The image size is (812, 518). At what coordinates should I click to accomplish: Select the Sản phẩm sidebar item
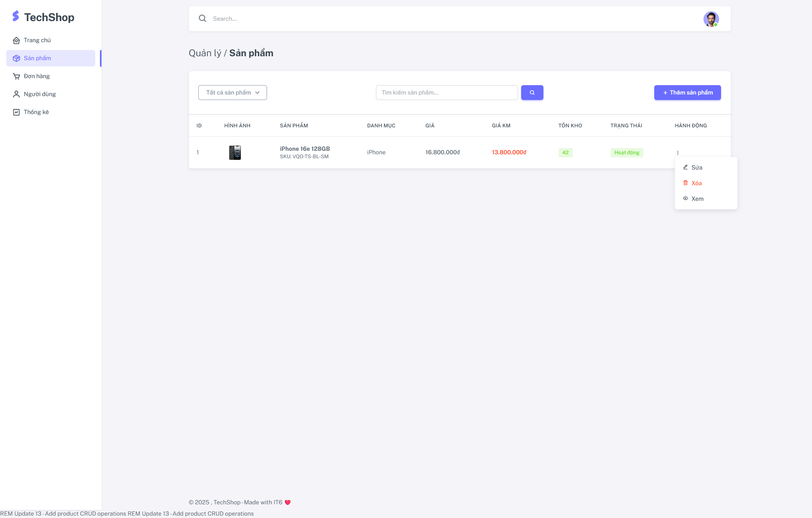tap(50, 58)
